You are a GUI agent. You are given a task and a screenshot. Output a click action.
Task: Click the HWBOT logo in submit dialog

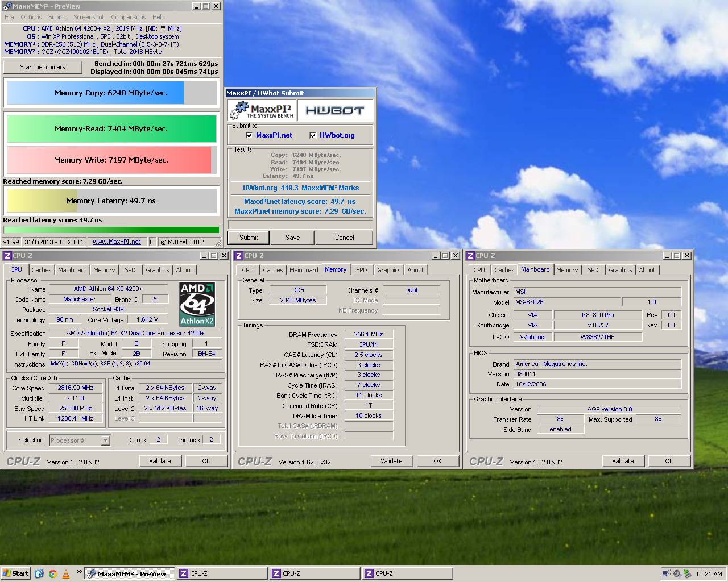[x=335, y=110]
